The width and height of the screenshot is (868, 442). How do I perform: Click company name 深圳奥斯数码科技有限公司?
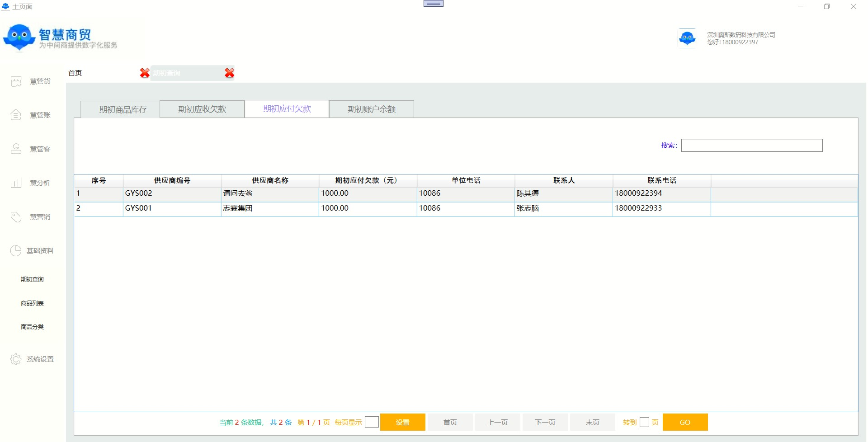(741, 35)
